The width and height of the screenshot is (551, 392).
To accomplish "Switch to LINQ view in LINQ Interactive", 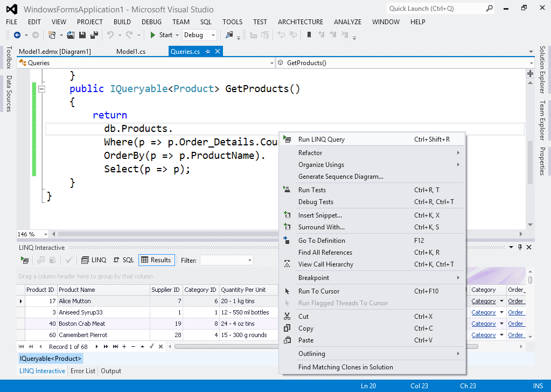I will coord(94,260).
